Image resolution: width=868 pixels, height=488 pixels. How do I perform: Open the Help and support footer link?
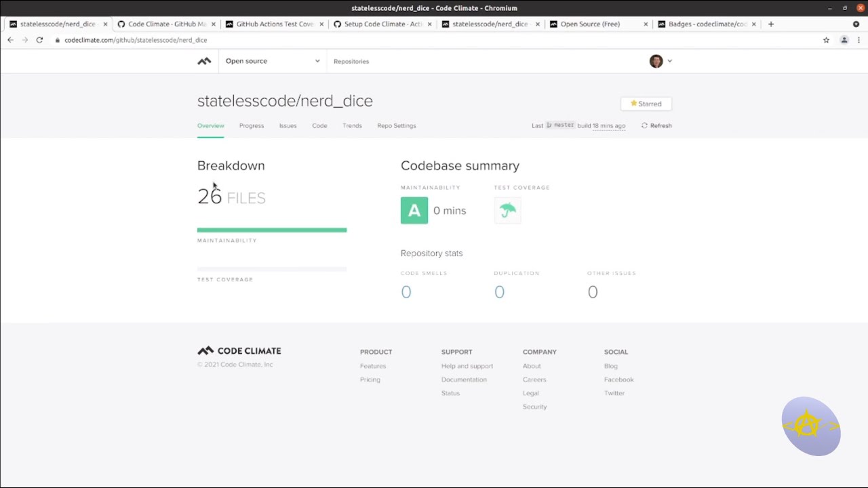click(467, 366)
